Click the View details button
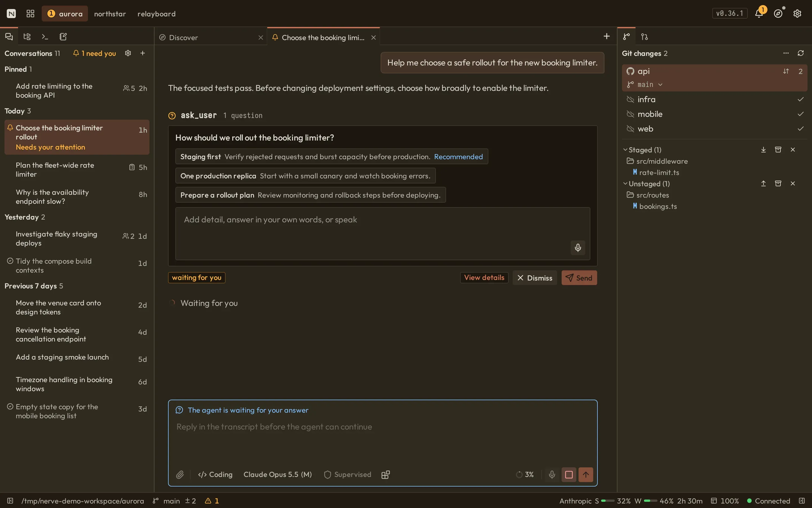Image resolution: width=812 pixels, height=508 pixels. (484, 277)
